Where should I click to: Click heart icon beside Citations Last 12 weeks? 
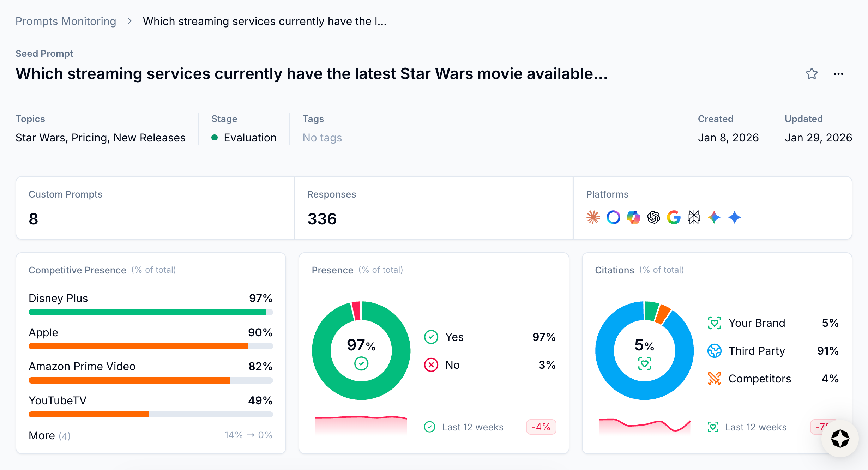[713, 427]
